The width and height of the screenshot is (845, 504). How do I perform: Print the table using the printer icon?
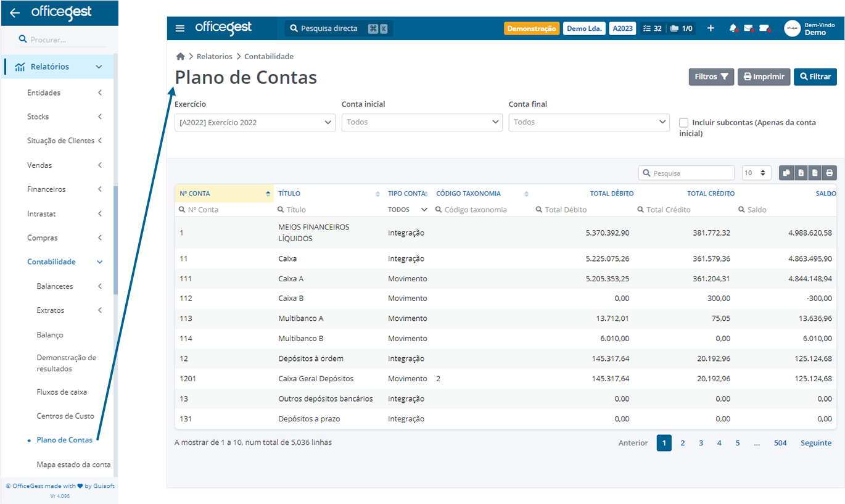coord(829,173)
